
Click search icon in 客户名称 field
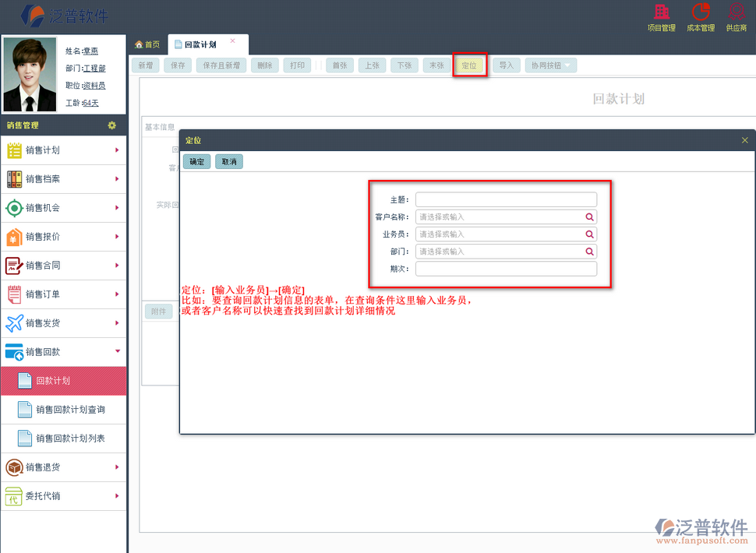(589, 217)
